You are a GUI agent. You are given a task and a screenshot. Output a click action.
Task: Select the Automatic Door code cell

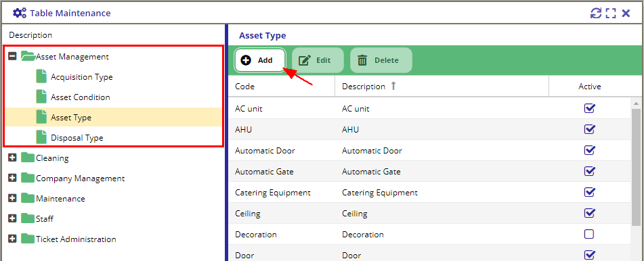click(282, 150)
